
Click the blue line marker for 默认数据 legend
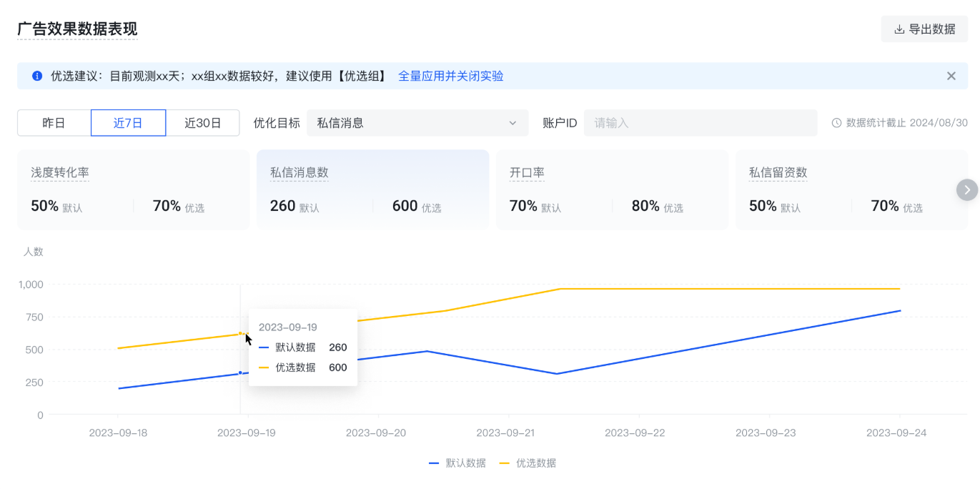tap(433, 463)
